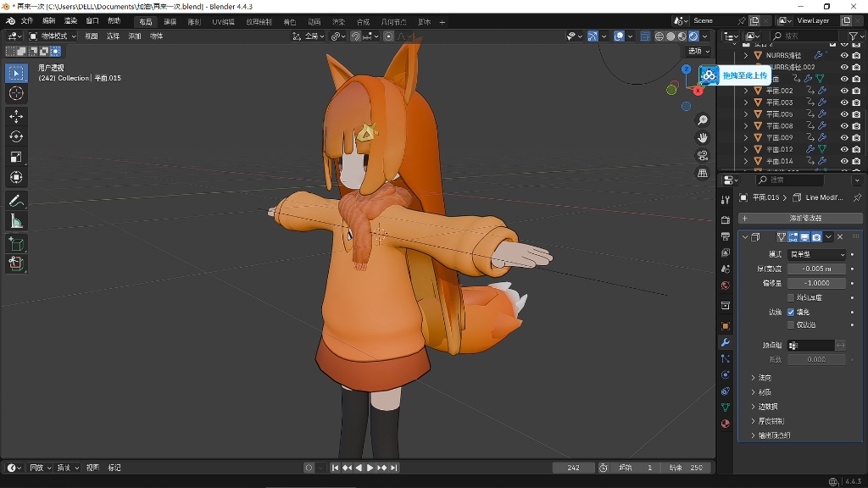Select wireframe viewport shading
Viewport: 868px width, 488px height.
coord(659,36)
